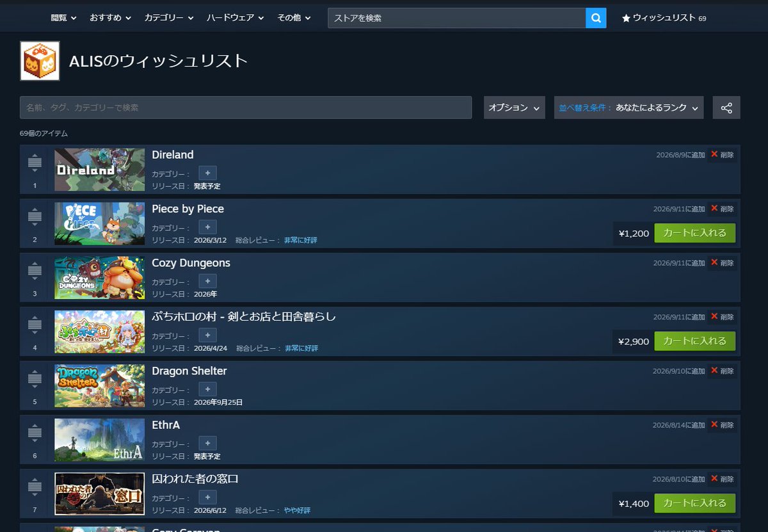The width and height of the screenshot is (768, 532).
Task: Open the Cozy Dungeons title link
Action: pos(191,263)
